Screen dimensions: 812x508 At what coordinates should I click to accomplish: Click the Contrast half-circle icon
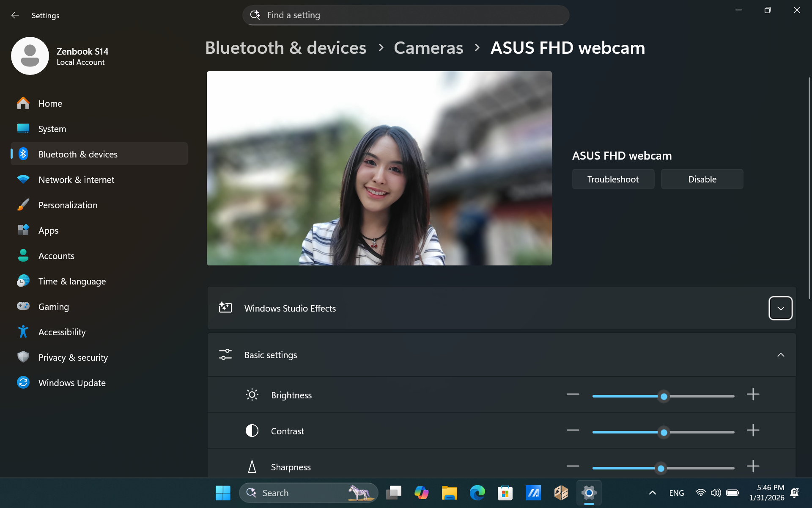point(252,431)
